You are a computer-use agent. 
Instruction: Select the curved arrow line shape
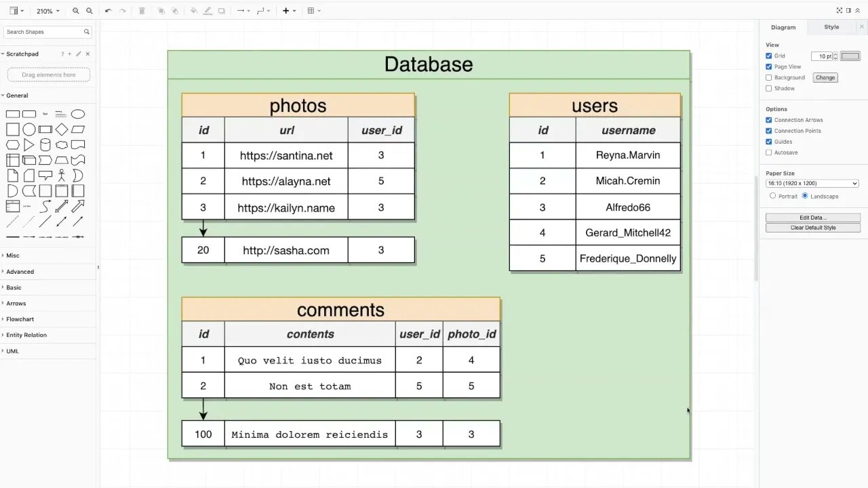pyautogui.click(x=45, y=206)
